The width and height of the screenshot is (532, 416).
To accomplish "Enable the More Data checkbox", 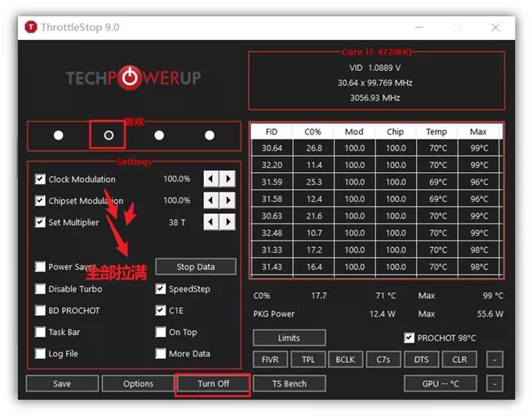I will point(161,354).
